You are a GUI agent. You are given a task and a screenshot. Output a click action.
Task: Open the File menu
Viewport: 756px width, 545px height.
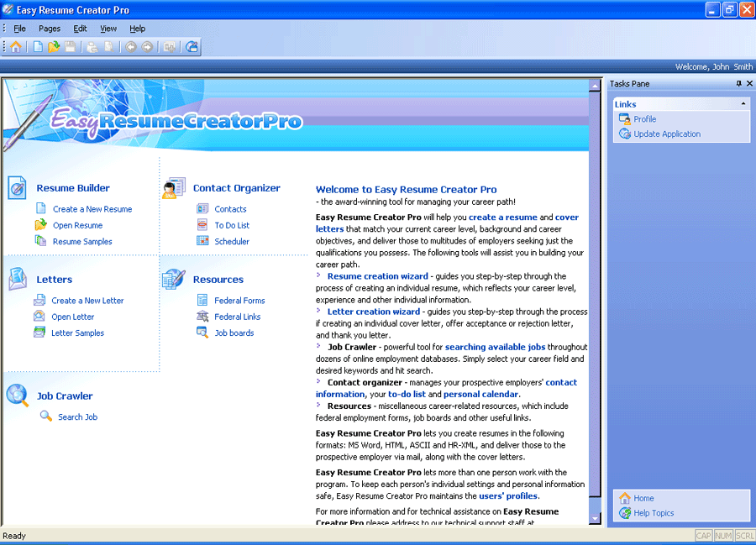(x=20, y=29)
